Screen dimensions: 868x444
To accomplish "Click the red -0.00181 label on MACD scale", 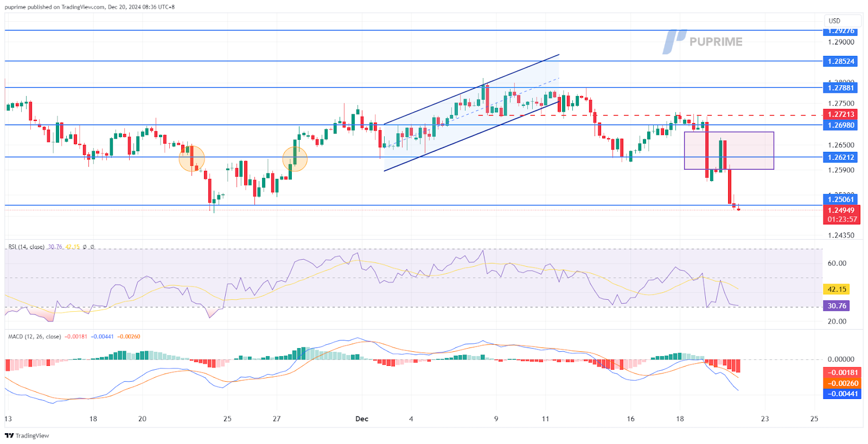I will point(842,372).
